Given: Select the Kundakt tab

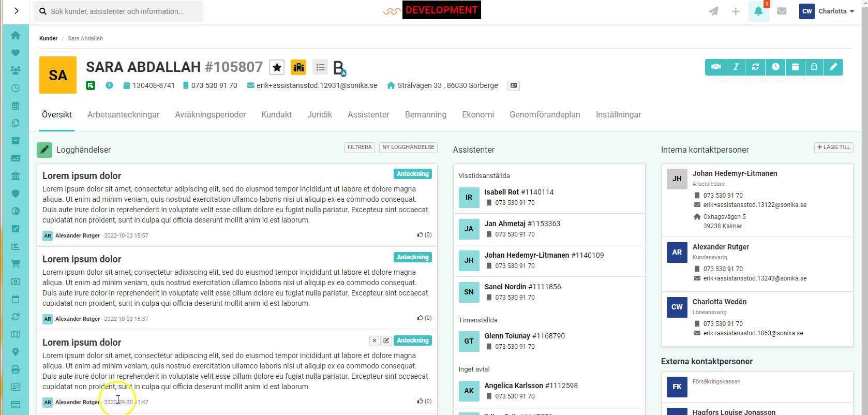Looking at the screenshot, I should 277,115.
